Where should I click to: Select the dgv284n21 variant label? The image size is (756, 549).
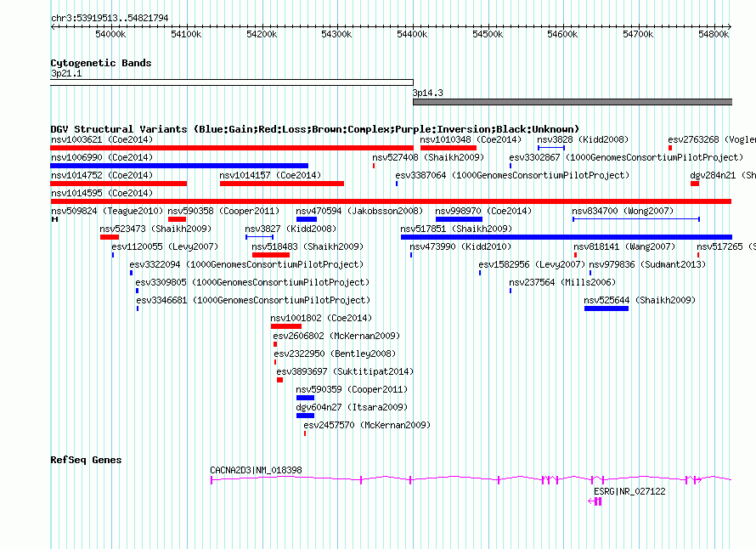click(x=723, y=176)
